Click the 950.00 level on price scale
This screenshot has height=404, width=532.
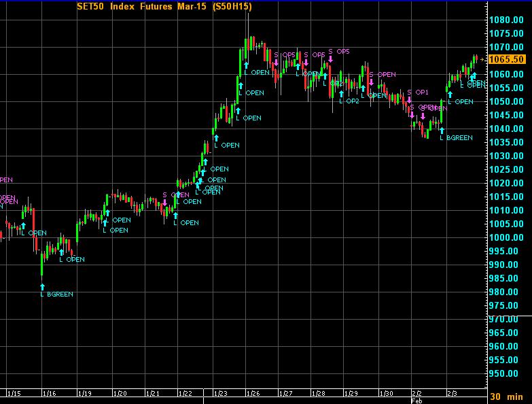[x=508, y=373]
